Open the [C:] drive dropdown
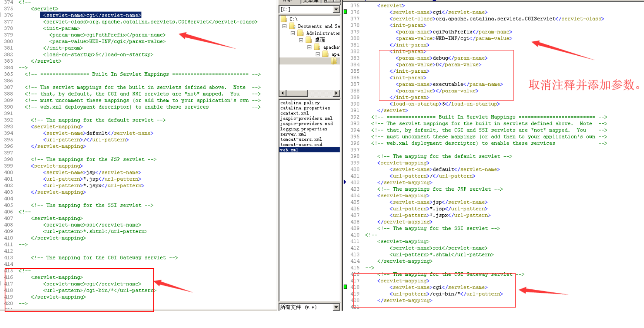Viewport: 644px width, 328px height. [x=336, y=9]
